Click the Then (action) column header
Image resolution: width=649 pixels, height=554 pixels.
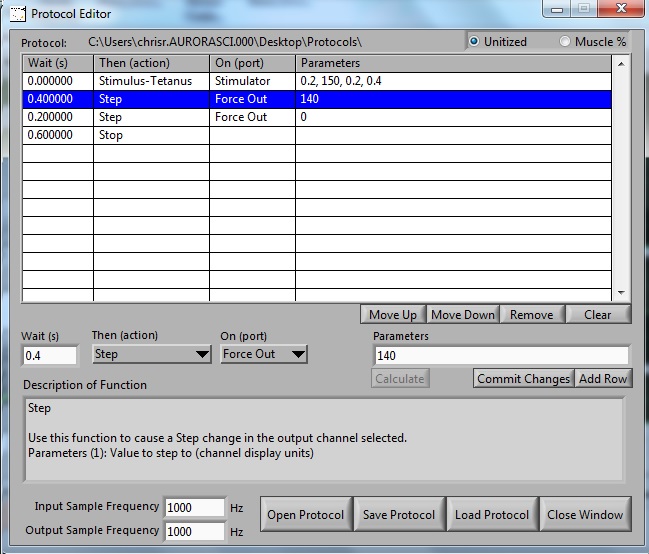(151, 63)
